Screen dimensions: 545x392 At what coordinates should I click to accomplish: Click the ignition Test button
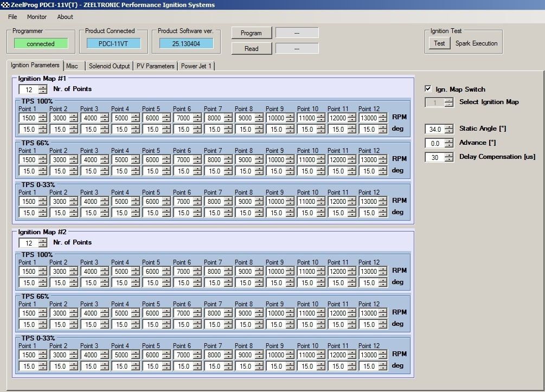coord(439,43)
